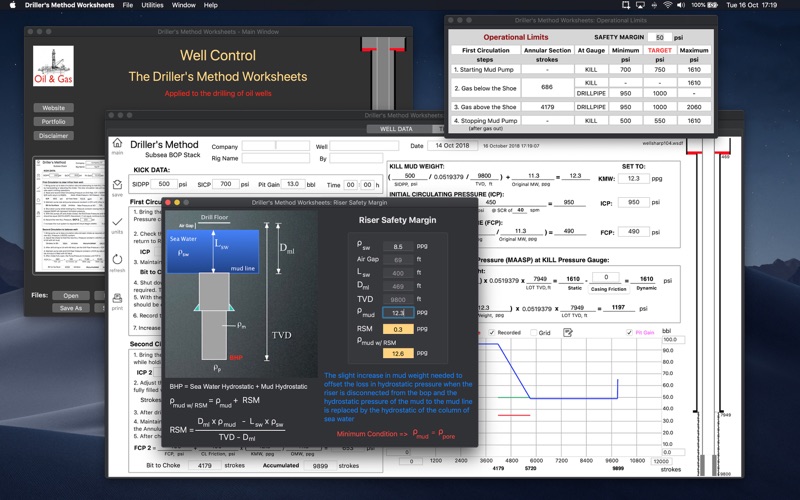
Task: Uncheck the Pit Gain checkbox
Action: point(629,333)
